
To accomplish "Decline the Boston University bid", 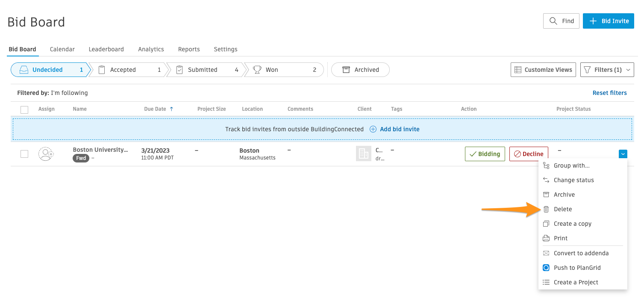I will click(x=529, y=154).
